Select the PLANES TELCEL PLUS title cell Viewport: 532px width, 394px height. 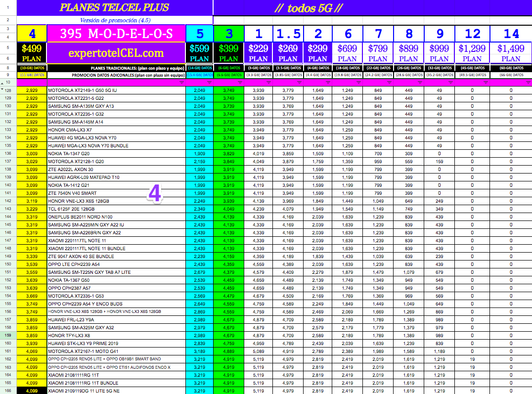(115, 7)
